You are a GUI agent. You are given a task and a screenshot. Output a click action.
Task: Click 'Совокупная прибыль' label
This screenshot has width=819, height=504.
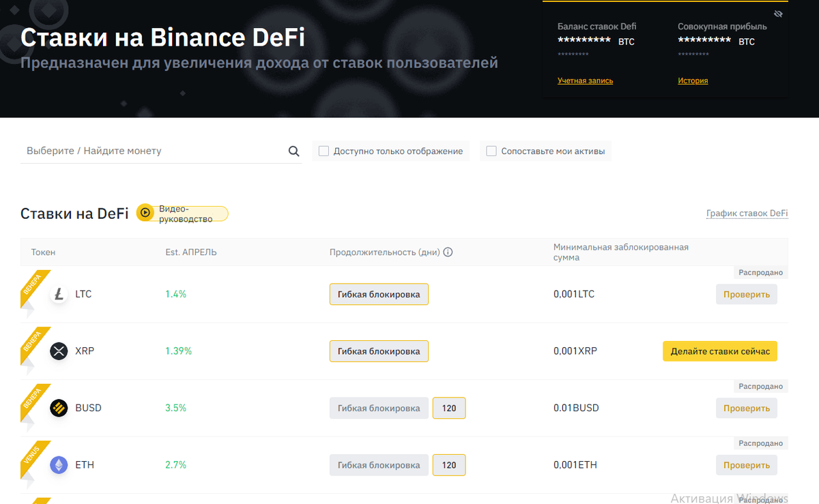[x=722, y=27]
